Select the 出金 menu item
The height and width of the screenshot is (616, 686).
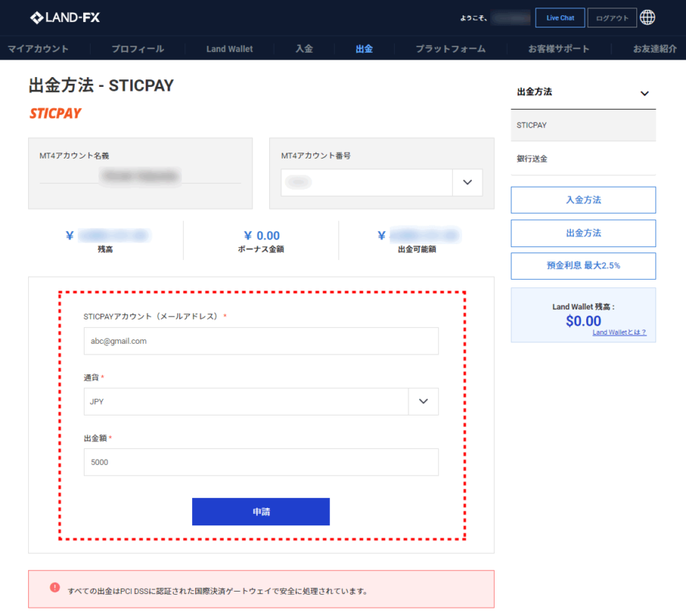tap(364, 49)
